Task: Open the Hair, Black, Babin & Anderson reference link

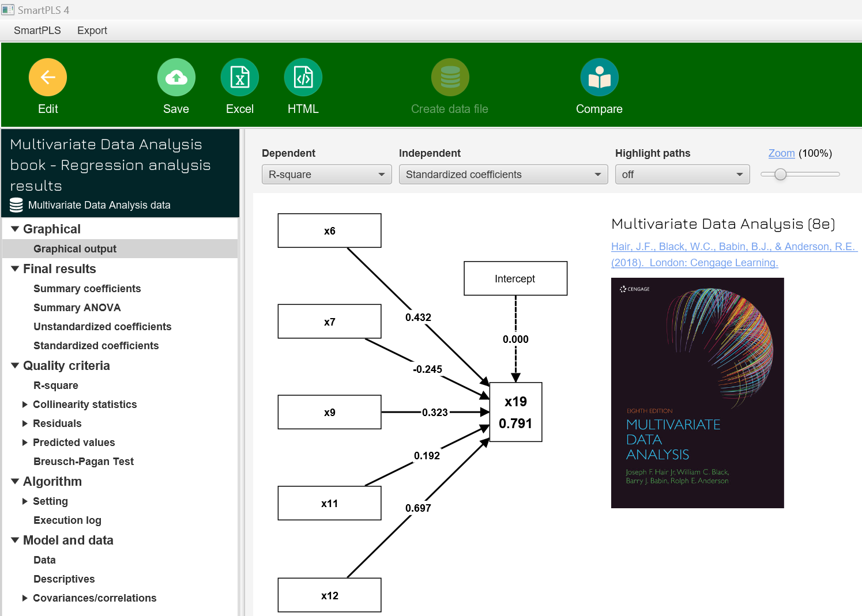Action: point(734,247)
